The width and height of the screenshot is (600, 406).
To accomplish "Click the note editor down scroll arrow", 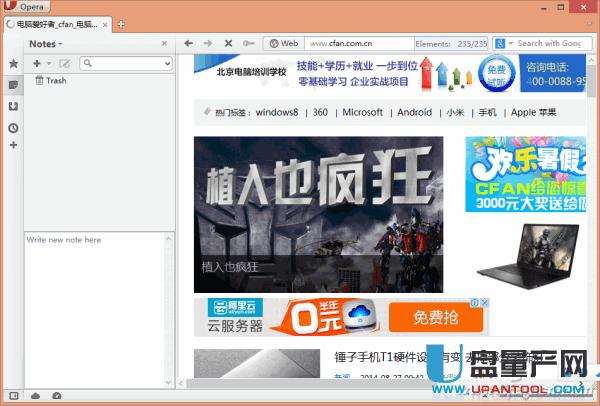I will pyautogui.click(x=168, y=382).
